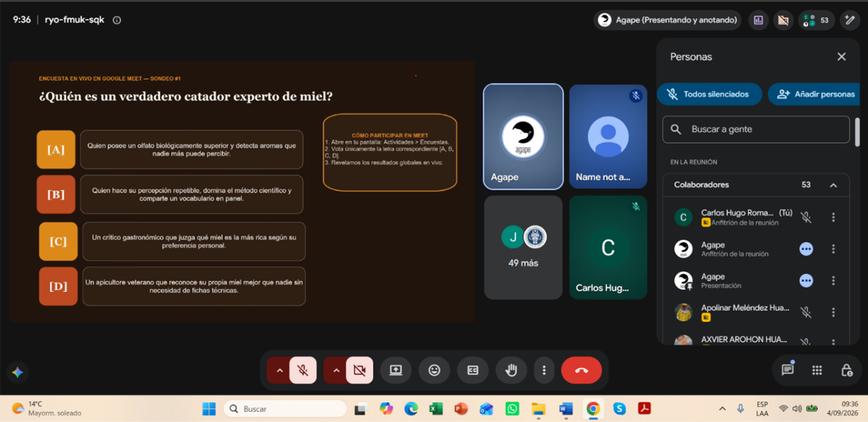868x422 pixels.
Task: Click the Todos silenciados button
Action: (x=710, y=94)
